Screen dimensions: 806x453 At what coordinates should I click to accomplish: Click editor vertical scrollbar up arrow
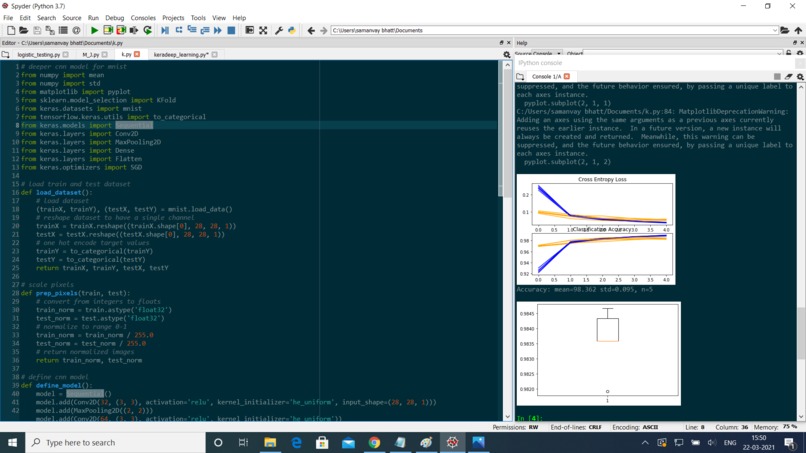click(507, 65)
